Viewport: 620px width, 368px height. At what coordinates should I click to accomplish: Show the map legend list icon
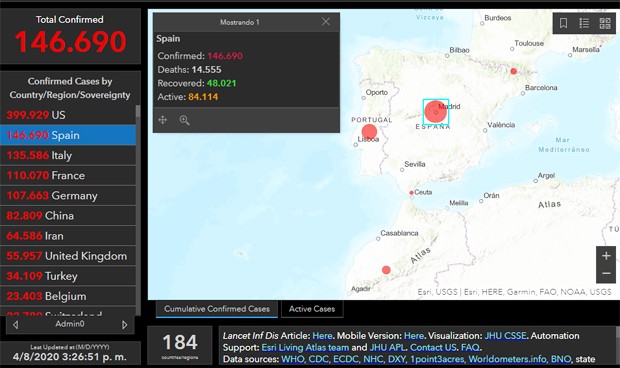pos(584,23)
